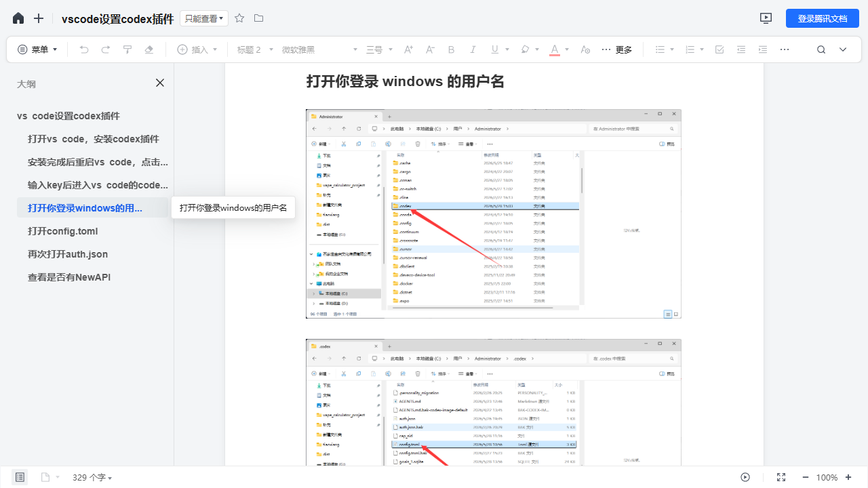868x488 pixels.
Task: Increase font size icon
Action: click(x=408, y=49)
